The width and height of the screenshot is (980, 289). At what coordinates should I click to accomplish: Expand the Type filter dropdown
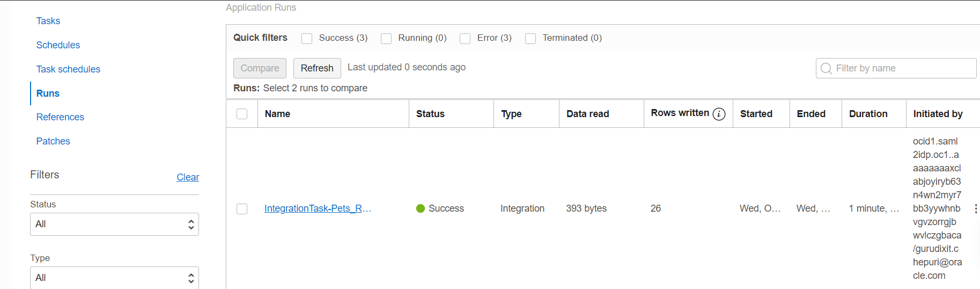click(114, 278)
